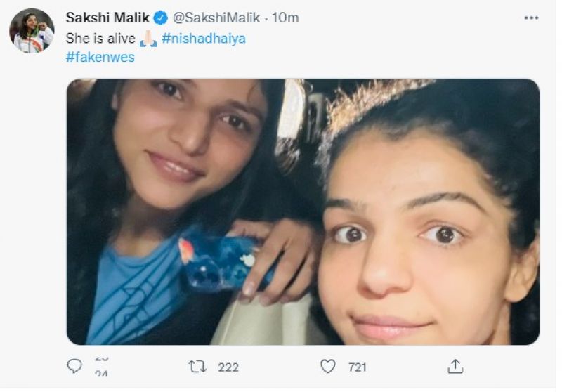Open the more options ellipsis menu
This screenshot has width=562, height=392.
(x=531, y=18)
